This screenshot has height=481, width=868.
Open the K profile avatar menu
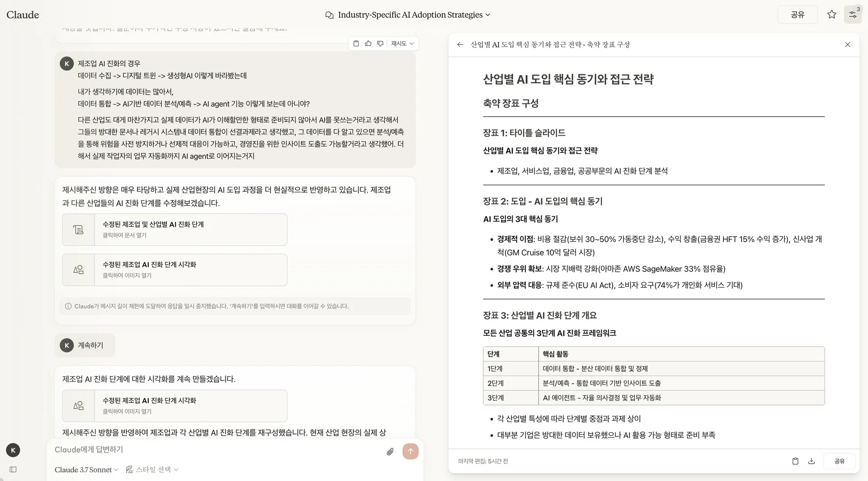pyautogui.click(x=13, y=450)
